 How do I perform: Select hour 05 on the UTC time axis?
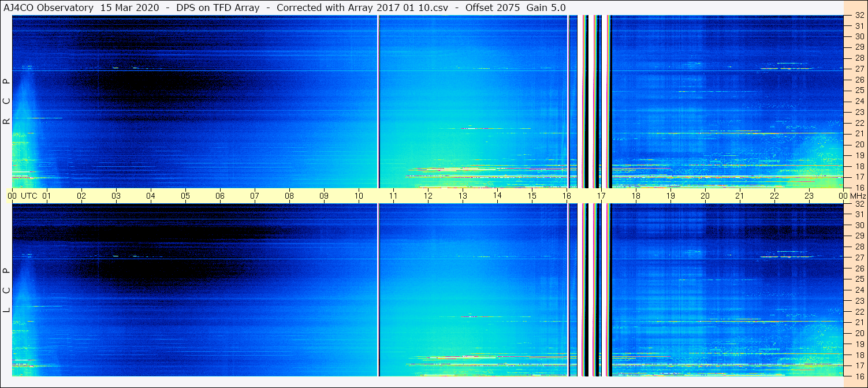tap(185, 196)
